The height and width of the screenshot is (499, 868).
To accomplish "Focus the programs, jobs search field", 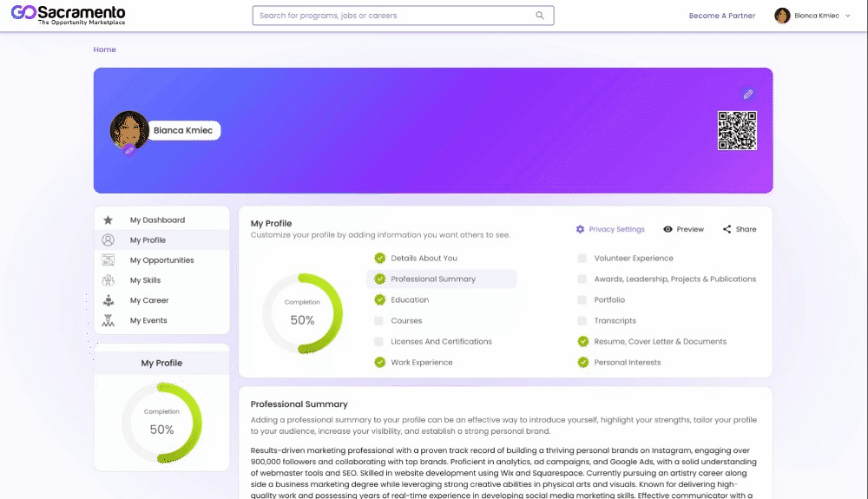I will coord(403,16).
